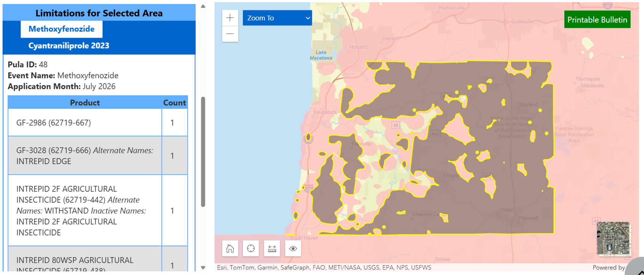Viewport: 644px width, 275px height.
Task: Click the Zeeland label on the map
Action: pyautogui.click(x=390, y=38)
